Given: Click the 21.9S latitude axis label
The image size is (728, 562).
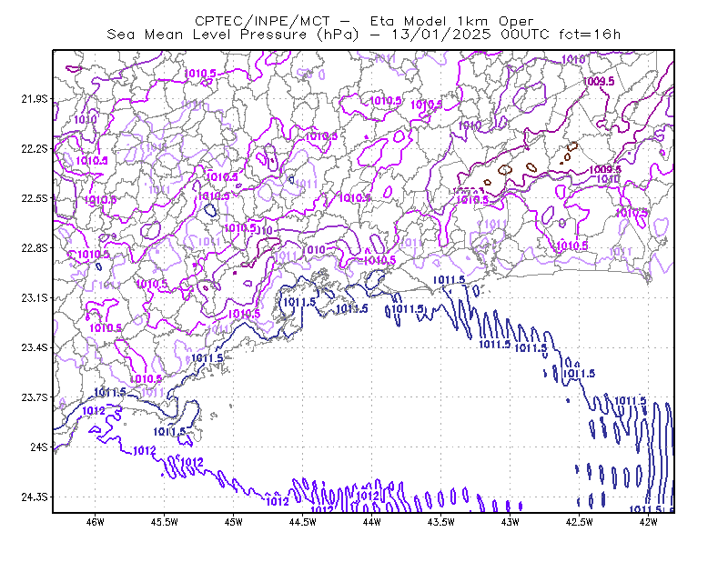Looking at the screenshot, I should (35, 99).
